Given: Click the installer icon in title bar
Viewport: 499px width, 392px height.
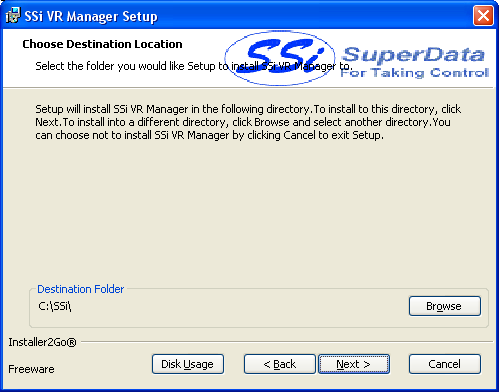Looking at the screenshot, I should 13,15.
